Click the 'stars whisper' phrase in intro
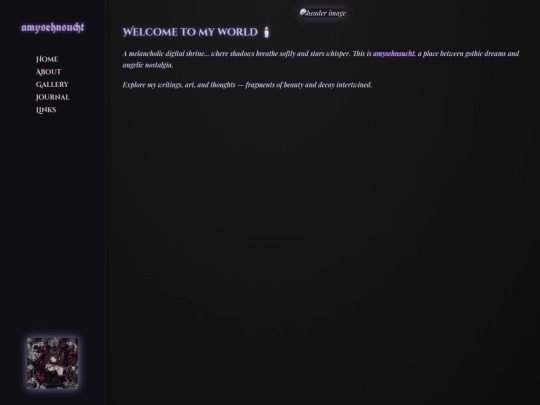Image resolution: width=540 pixels, height=405 pixels. pos(330,53)
